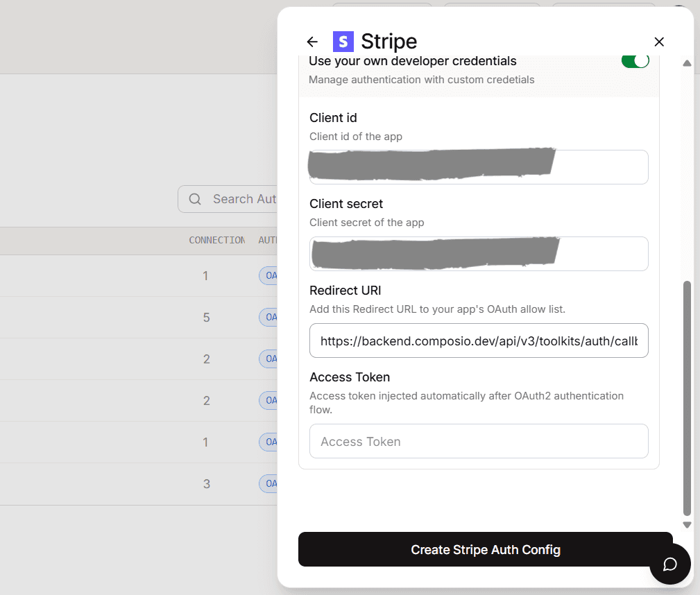
Task: Click the scrollbar down arrow in Stripe panel
Action: pos(687,525)
